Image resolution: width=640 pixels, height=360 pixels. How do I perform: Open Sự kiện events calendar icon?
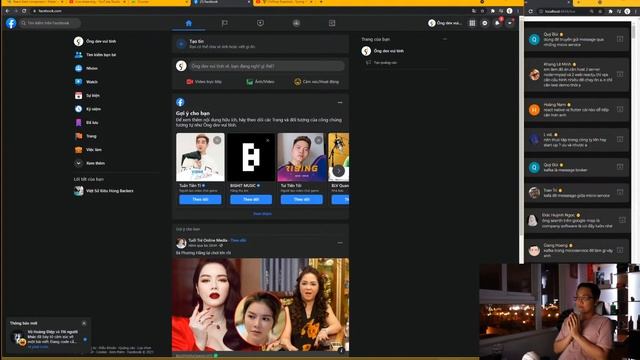79,96
